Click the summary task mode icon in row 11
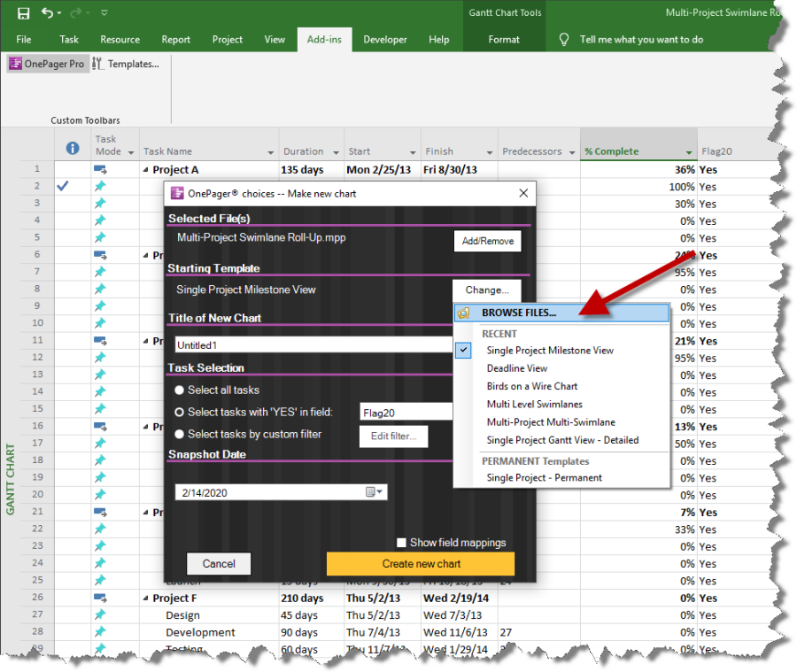The height and width of the screenshot is (672, 797). [x=100, y=341]
